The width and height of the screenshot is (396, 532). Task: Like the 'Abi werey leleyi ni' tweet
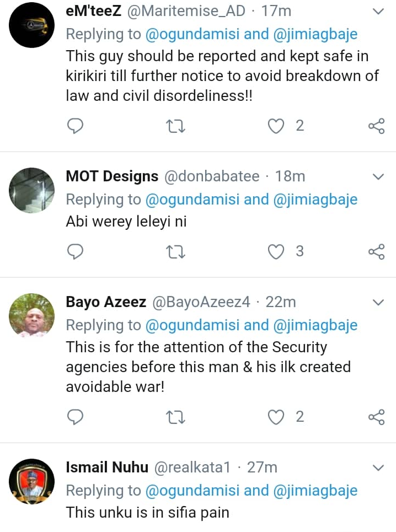coord(275,252)
